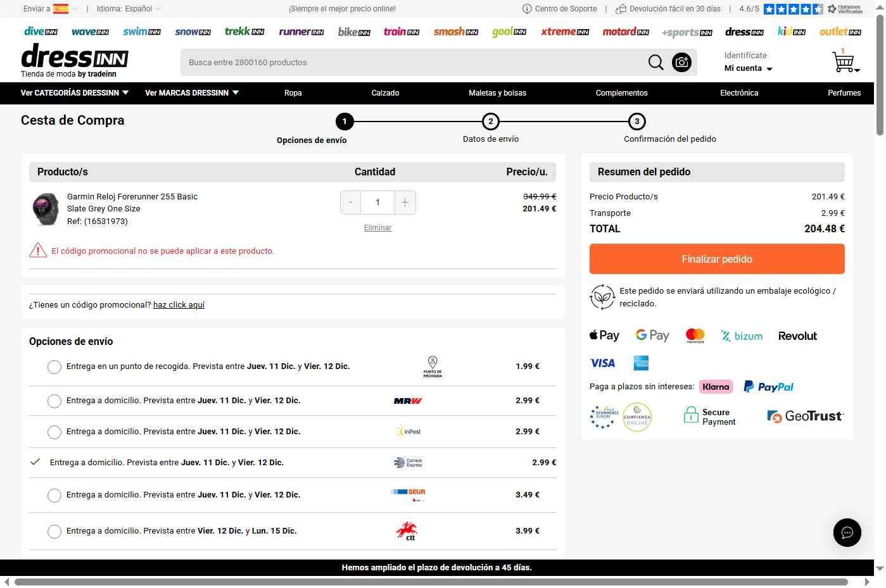Select SEUR delivery at 3.49 €
The image size is (886, 588).
pyautogui.click(x=54, y=496)
